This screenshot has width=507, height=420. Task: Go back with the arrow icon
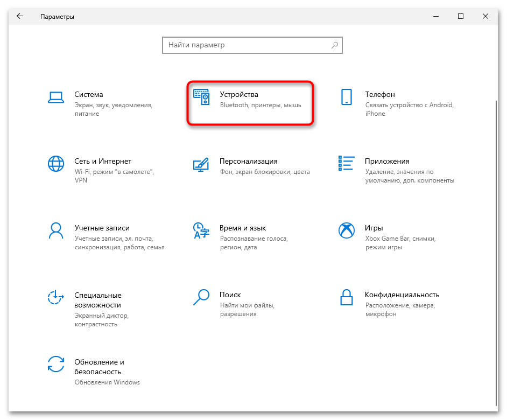[x=20, y=16]
